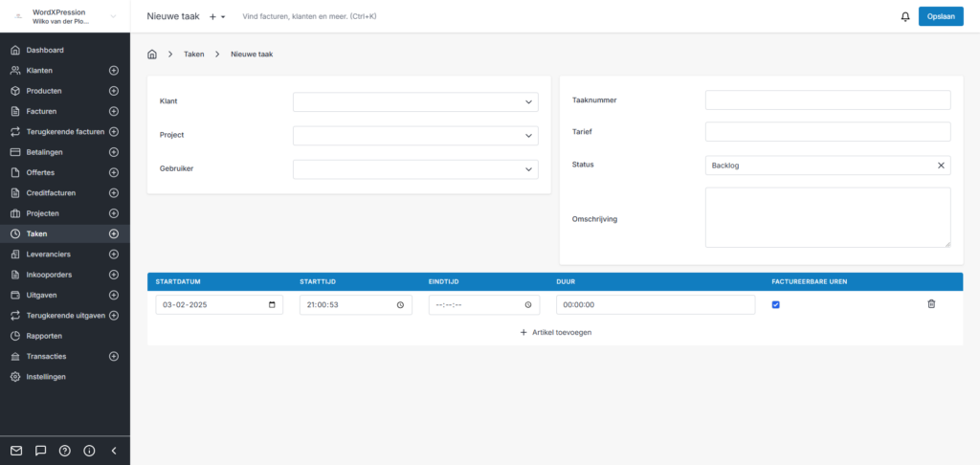Open the calendar picker in Startdatum

tap(272, 305)
